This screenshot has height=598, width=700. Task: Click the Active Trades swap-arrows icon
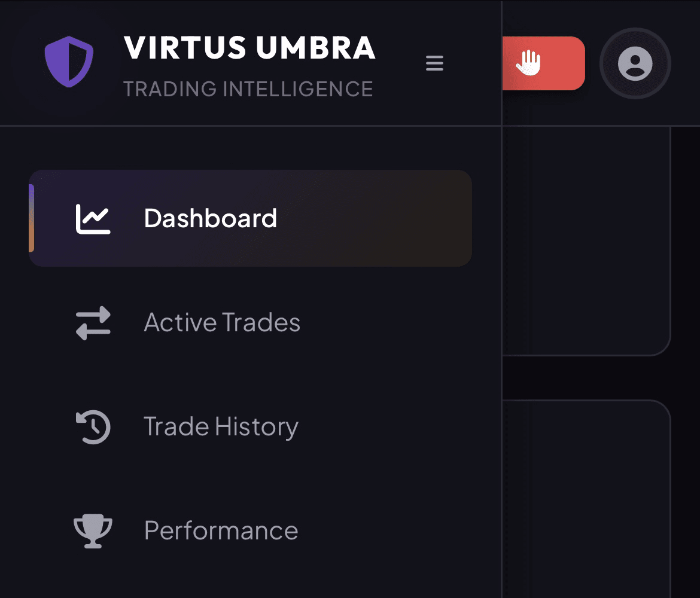coord(93,322)
